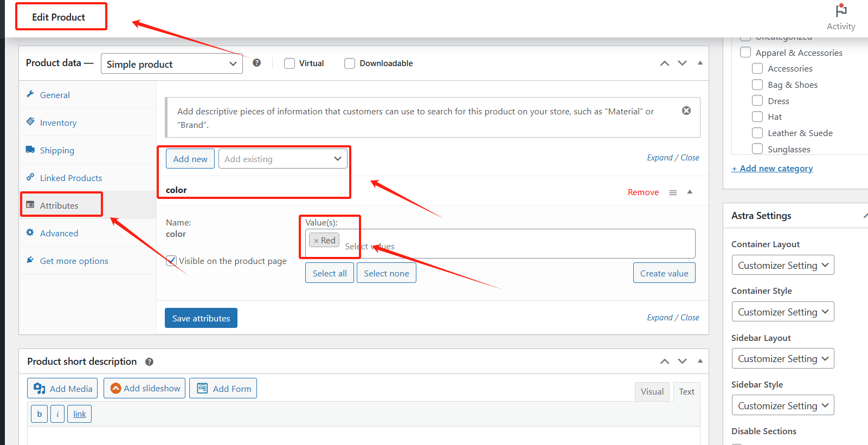Go to the Linked Products tab

(x=71, y=178)
